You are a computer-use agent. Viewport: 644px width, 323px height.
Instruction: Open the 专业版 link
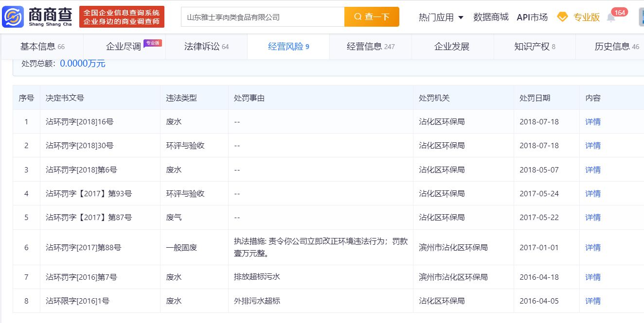587,17
